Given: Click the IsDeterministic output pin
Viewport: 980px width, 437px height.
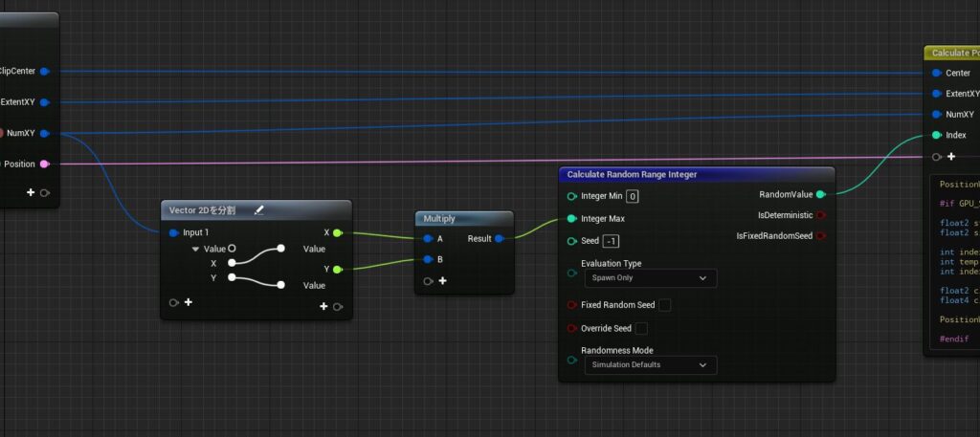Looking at the screenshot, I should click(820, 215).
